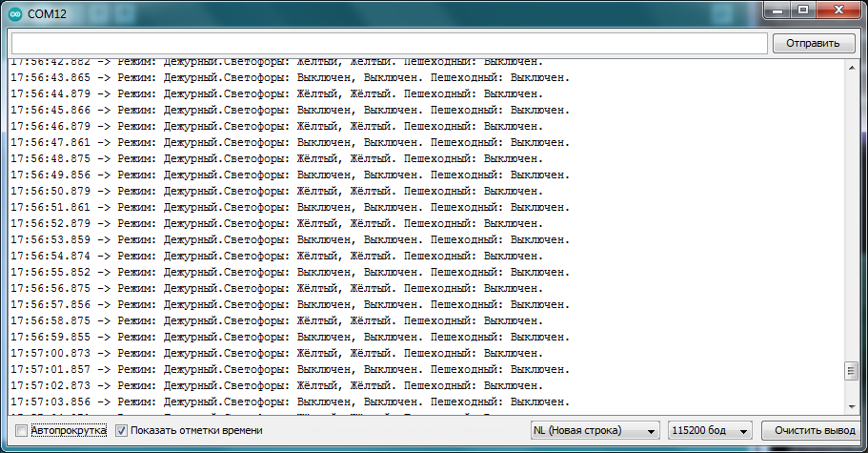
Task: Click the COM12 title bar text
Action: coord(46,12)
